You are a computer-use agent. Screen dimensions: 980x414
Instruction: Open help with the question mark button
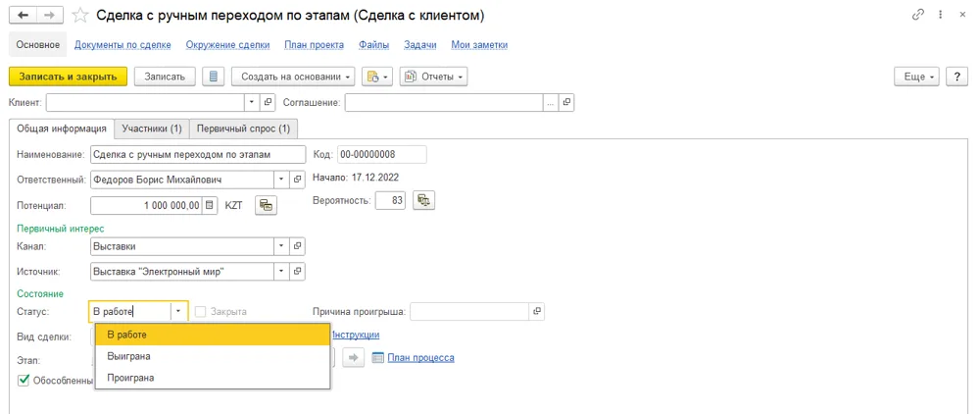click(x=956, y=77)
